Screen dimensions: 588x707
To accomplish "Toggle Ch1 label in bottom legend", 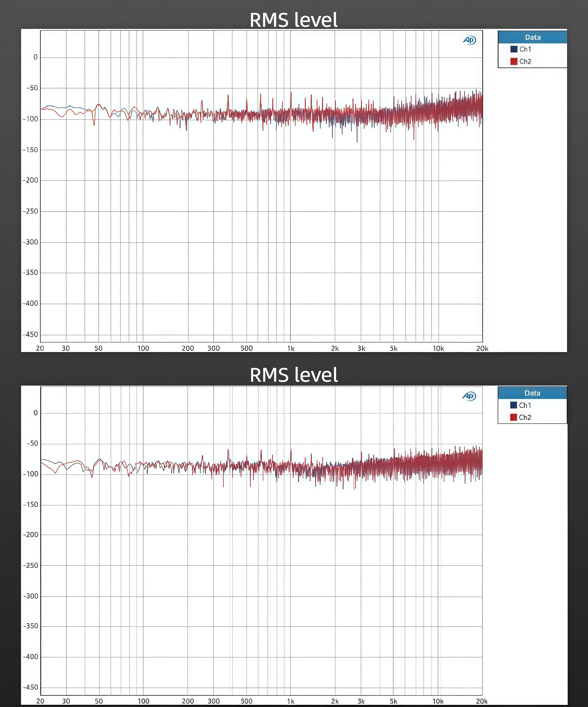I will click(525, 405).
